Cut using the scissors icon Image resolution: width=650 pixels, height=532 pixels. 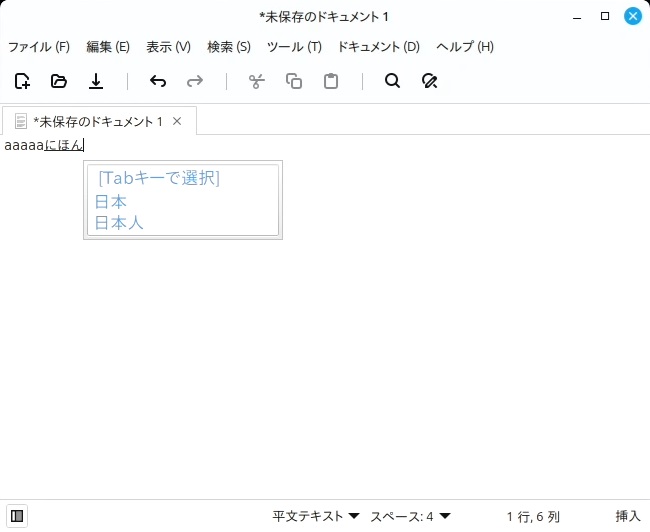[x=256, y=81]
